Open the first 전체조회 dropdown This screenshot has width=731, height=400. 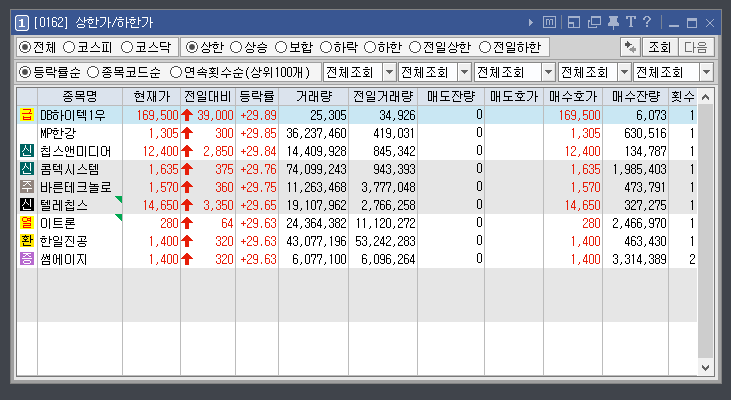(389, 72)
